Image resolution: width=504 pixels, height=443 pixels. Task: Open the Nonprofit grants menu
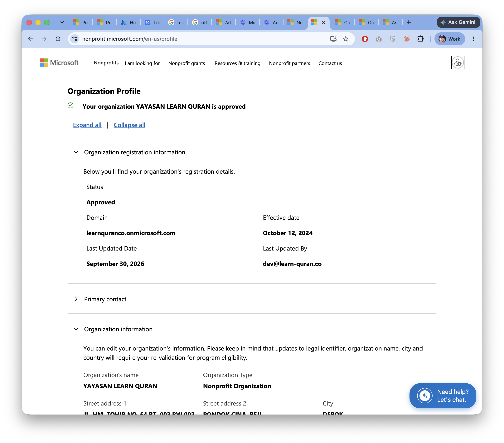coord(187,63)
